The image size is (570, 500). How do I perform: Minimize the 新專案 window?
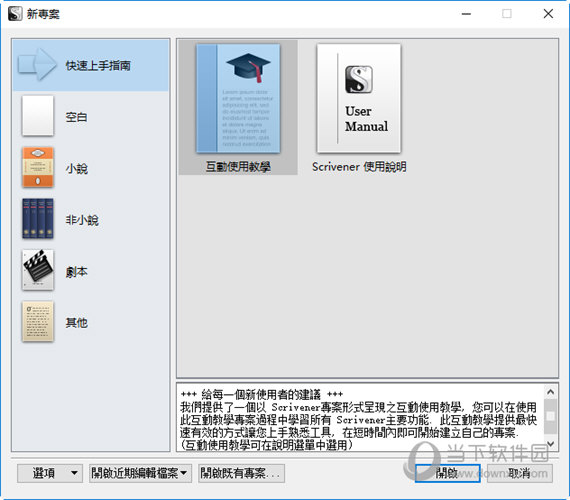(466, 14)
